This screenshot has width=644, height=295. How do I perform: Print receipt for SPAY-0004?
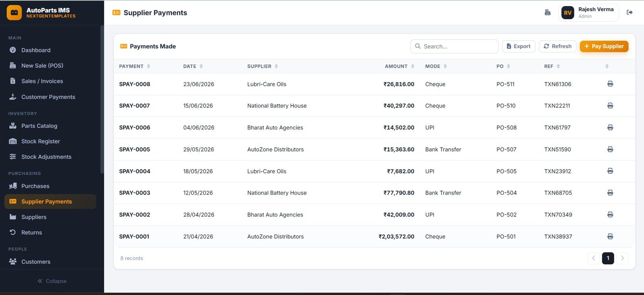[610, 171]
